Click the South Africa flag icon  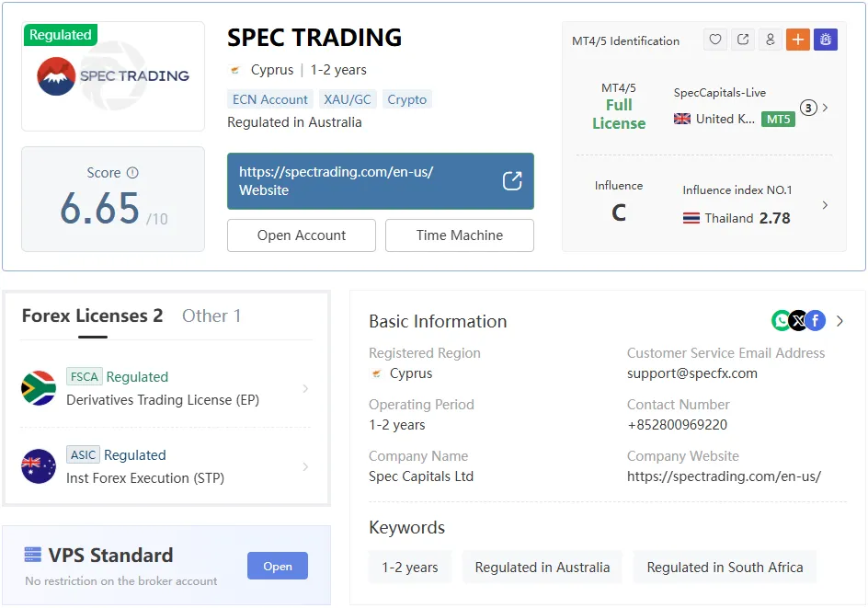click(x=39, y=388)
